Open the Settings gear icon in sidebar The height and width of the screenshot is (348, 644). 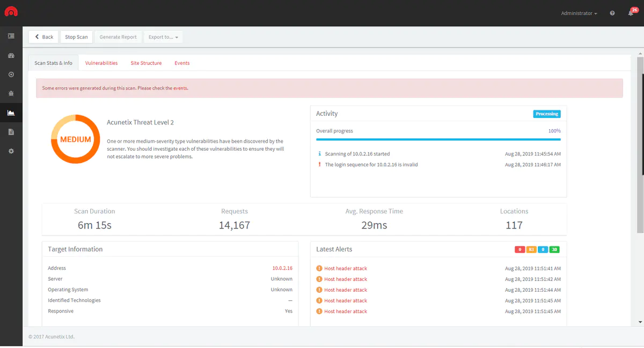(x=11, y=151)
